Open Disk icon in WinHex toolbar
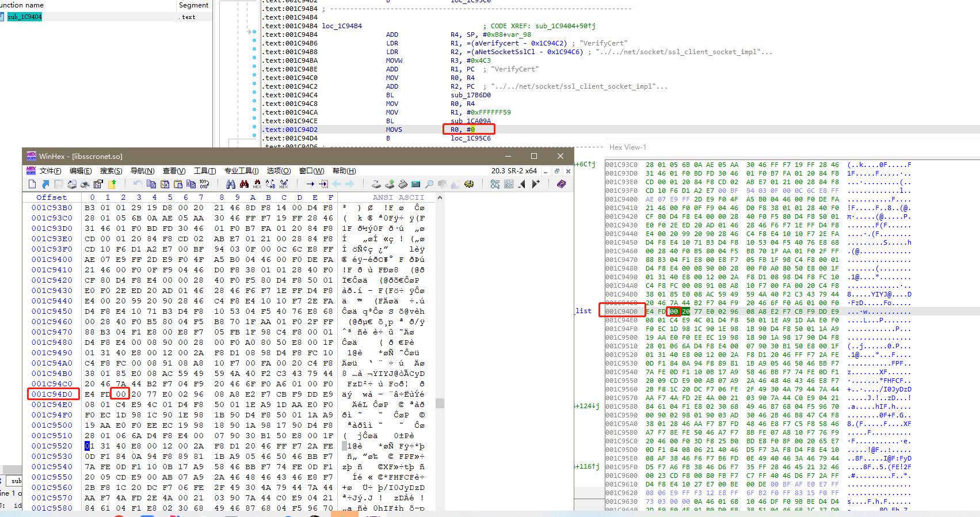Viewport: 980px width, 517px height. tap(376, 184)
